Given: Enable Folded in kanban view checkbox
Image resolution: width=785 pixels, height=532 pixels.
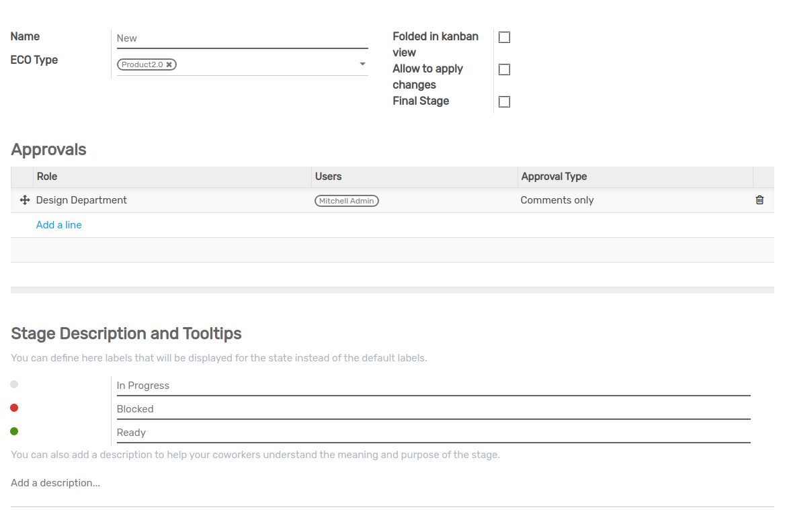Looking at the screenshot, I should [504, 38].
